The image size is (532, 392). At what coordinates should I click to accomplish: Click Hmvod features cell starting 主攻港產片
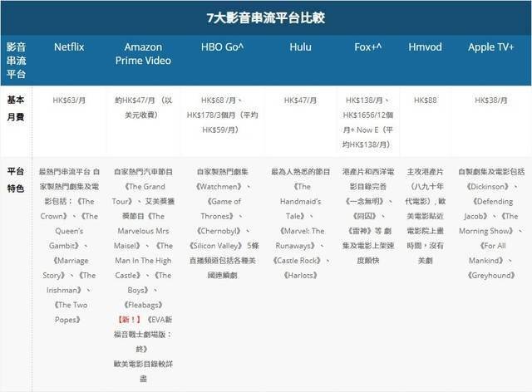(425, 216)
